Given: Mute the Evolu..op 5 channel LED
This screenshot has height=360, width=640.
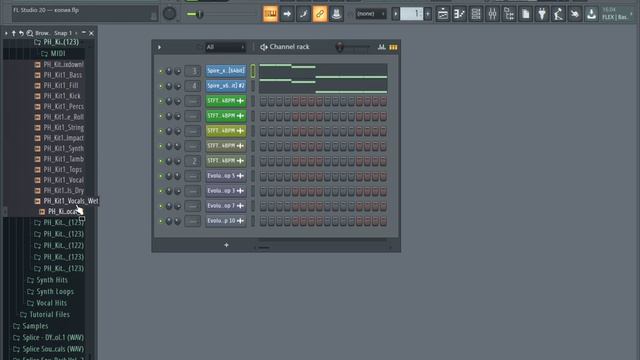Looking at the screenshot, I should click(x=161, y=176).
